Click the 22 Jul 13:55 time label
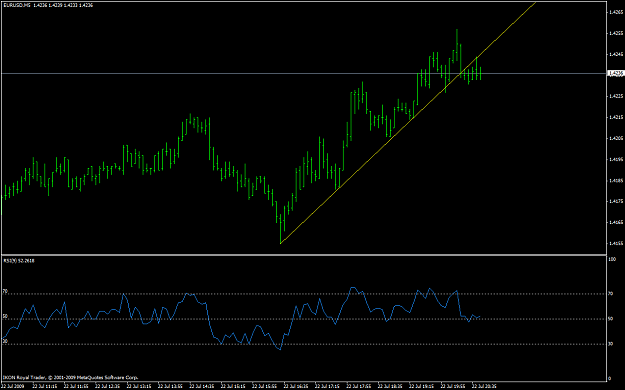The width and height of the screenshot is (625, 390). 170,386
